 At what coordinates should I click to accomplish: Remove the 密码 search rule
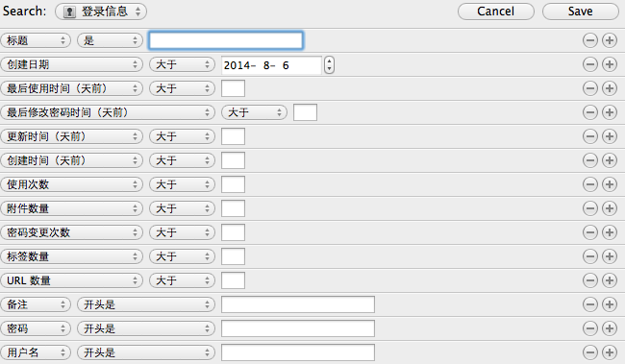click(590, 328)
